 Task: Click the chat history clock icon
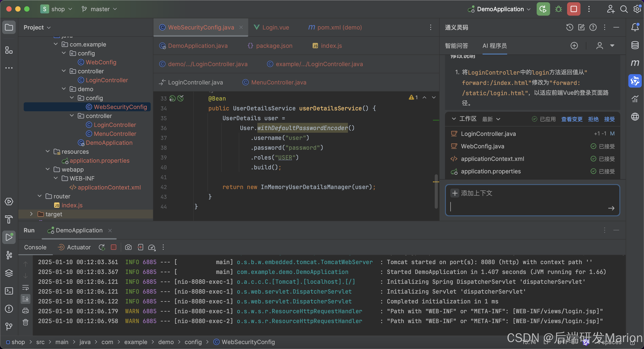[x=570, y=27]
